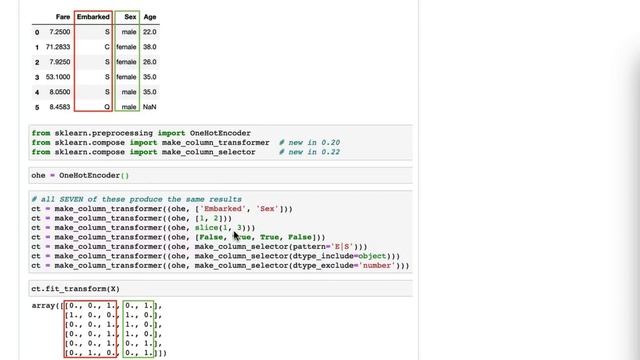Click the last row of the output array
The image size is (640, 360).
tap(115, 353)
